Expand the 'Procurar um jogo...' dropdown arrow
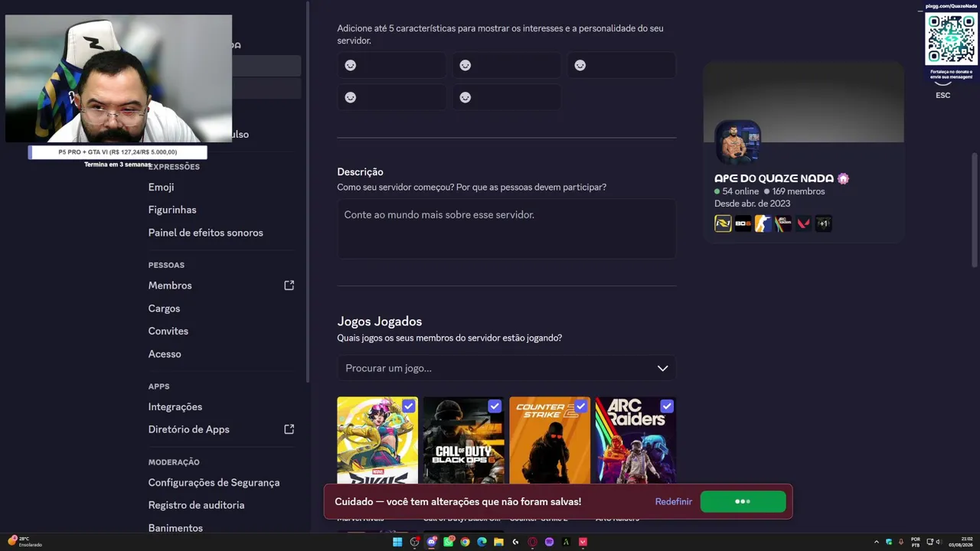This screenshot has height=551, width=980. [662, 368]
